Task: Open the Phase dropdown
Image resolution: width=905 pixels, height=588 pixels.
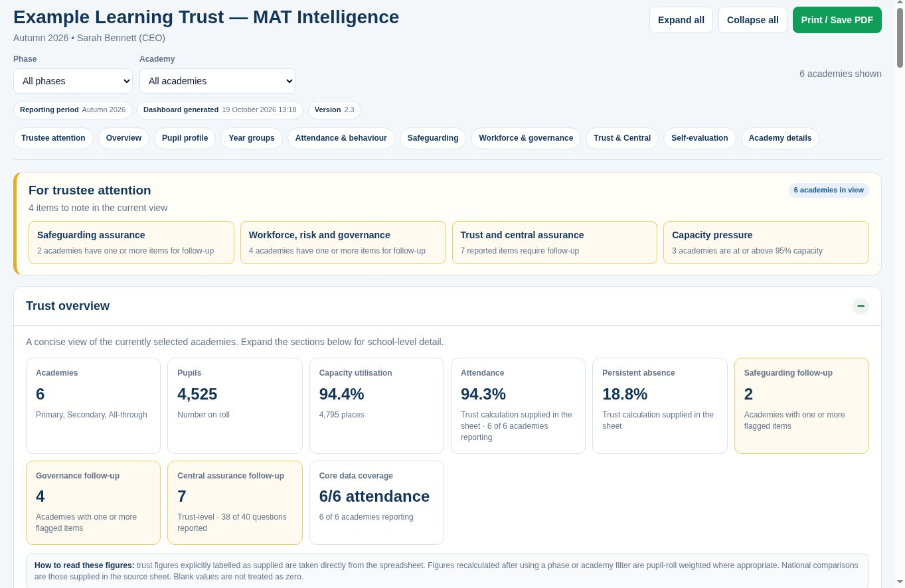Action: (73, 81)
